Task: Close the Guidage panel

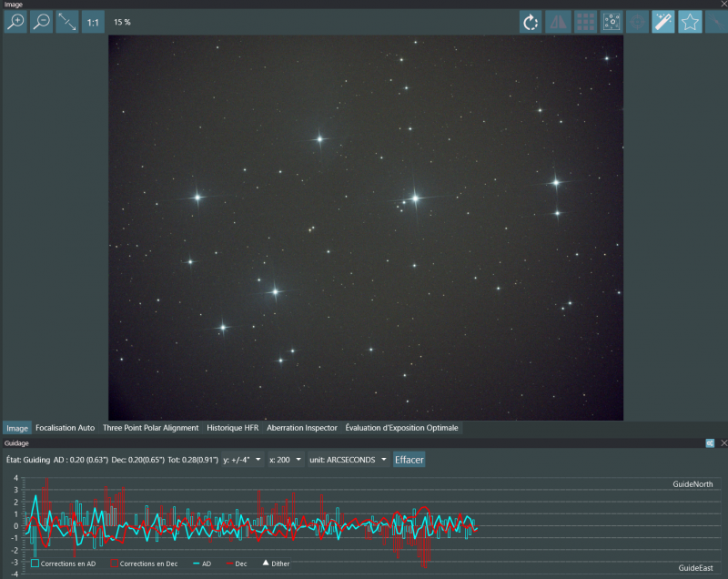Action: click(x=723, y=443)
